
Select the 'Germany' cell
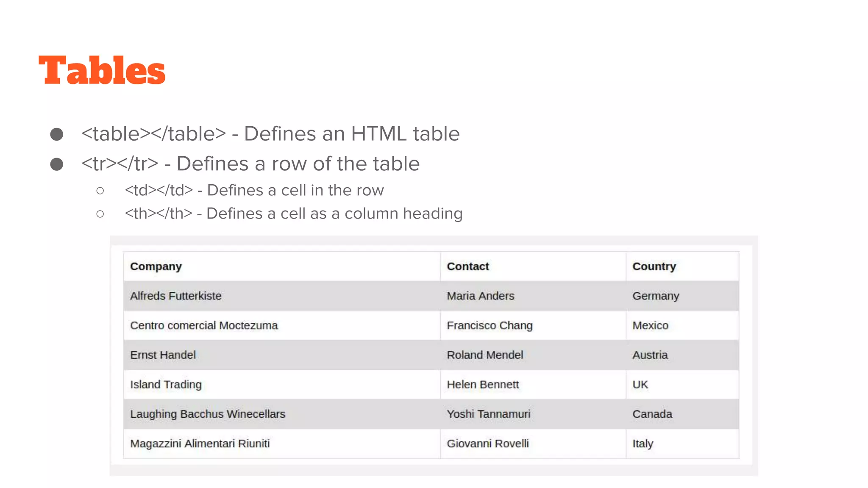pyautogui.click(x=682, y=296)
